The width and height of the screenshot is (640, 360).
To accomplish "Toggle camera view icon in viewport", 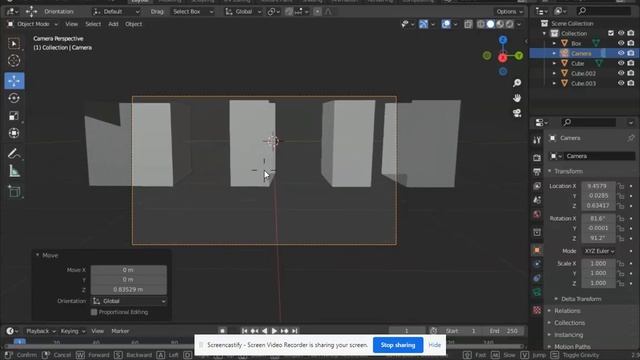I will (x=517, y=113).
